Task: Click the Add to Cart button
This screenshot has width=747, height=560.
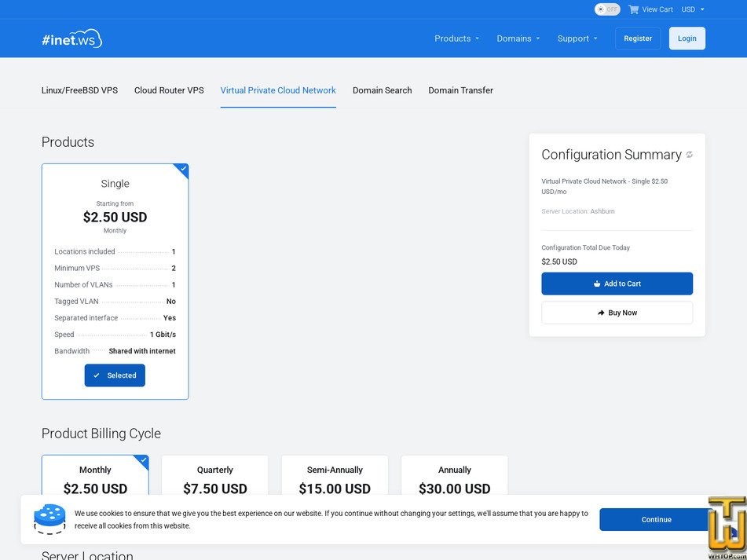Action: click(617, 284)
